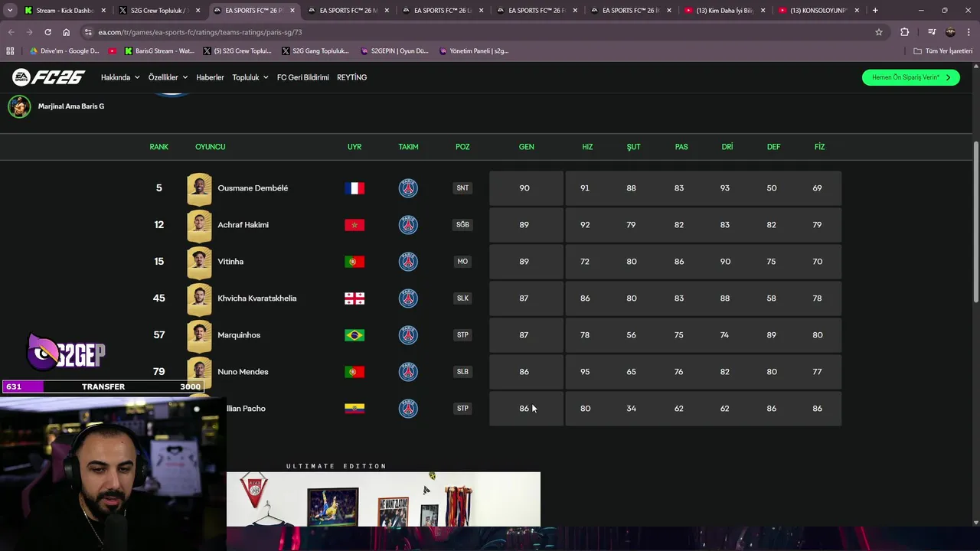
Task: Click Marquinhos's defending value 89
Action: pyautogui.click(x=772, y=335)
